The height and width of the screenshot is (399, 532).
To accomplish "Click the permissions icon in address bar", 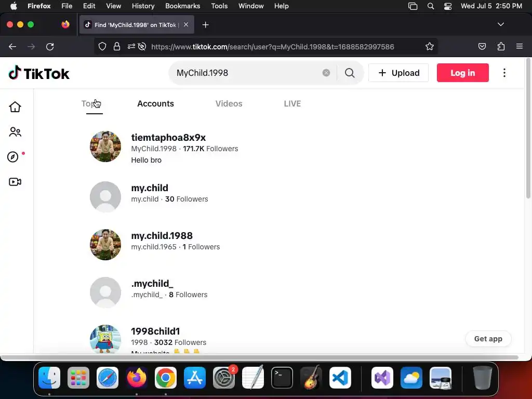I will pyautogui.click(x=131, y=46).
